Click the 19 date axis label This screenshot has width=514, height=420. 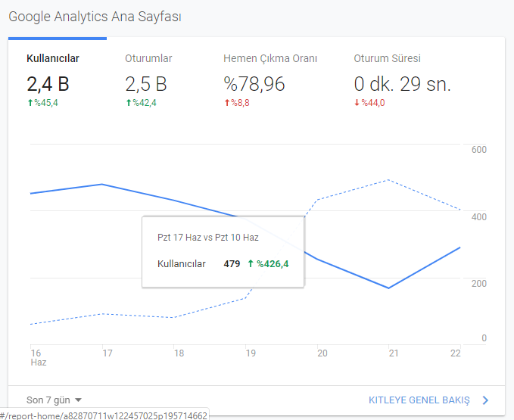point(251,353)
